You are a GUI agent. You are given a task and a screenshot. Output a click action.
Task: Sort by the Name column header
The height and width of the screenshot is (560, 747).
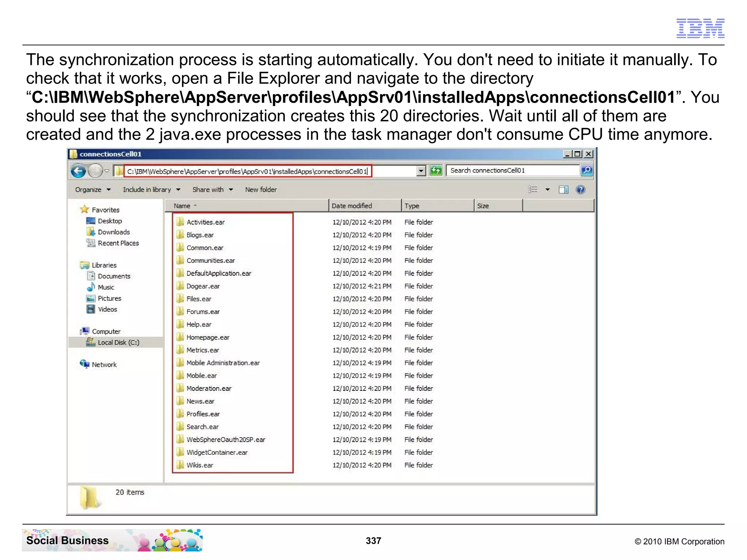tap(247, 206)
